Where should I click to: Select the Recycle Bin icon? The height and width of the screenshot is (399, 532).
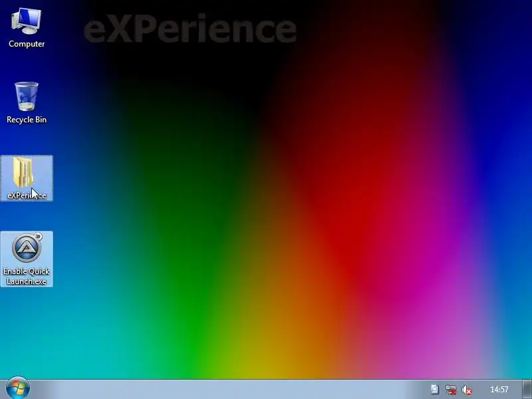[x=27, y=102]
